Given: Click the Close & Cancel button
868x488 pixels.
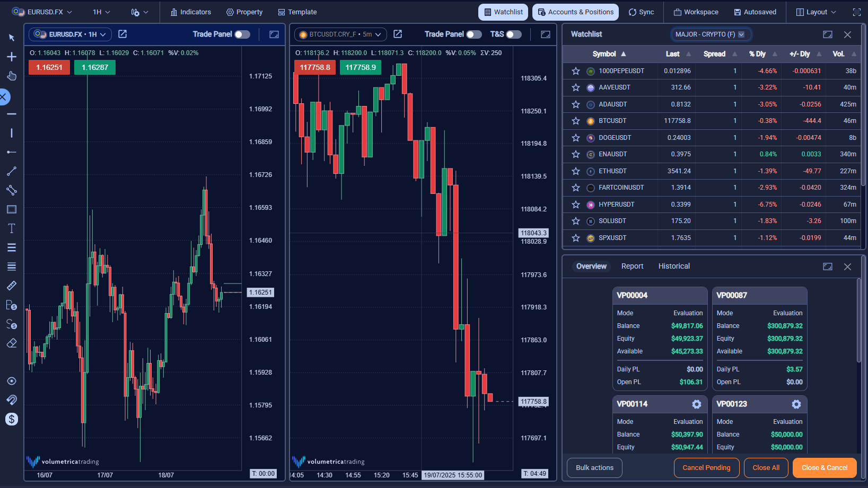Looking at the screenshot, I should coord(825,468).
